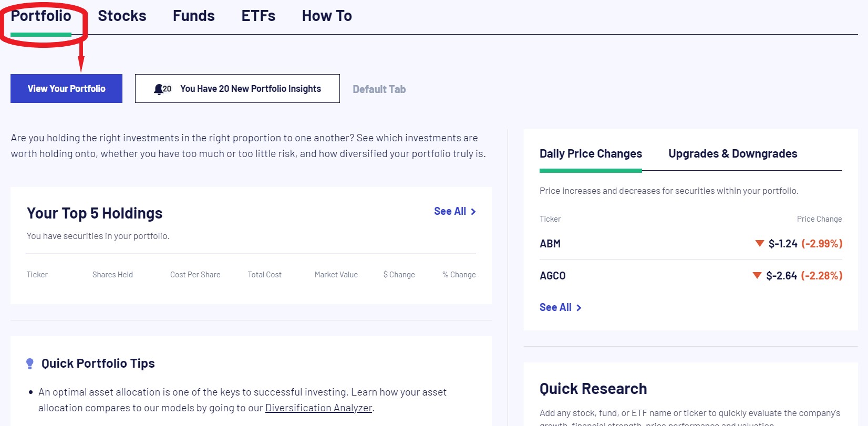
Task: Click the lightbulb icon beside Quick Portfolio Tips
Action: click(x=30, y=363)
